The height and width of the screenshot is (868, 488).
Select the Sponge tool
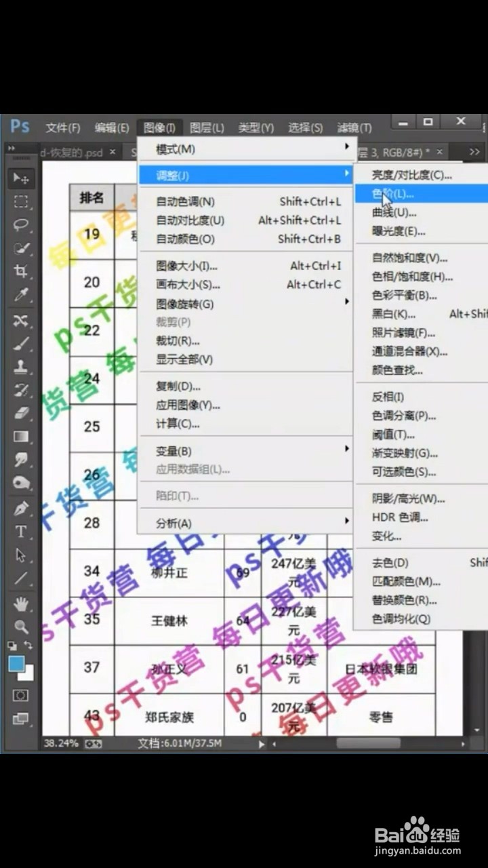point(21,484)
